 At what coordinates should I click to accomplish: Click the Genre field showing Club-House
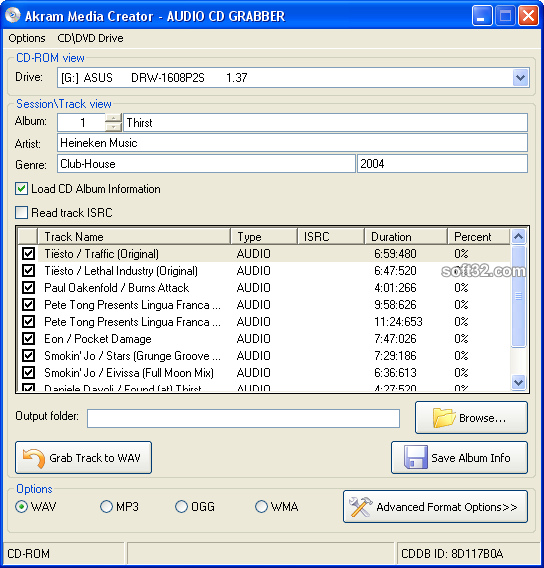coord(206,164)
